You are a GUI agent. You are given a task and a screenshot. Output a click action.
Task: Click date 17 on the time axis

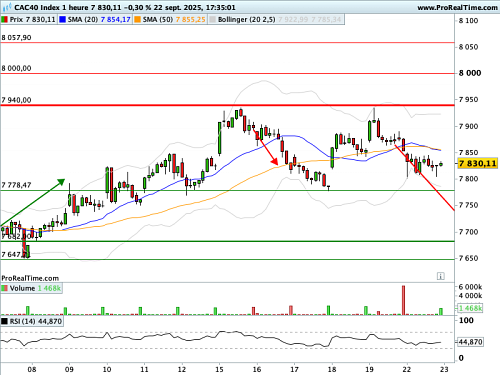point(294,369)
